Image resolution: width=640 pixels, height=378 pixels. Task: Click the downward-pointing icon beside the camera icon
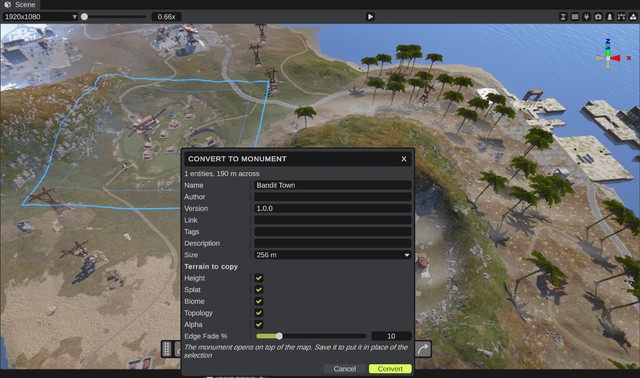(x=586, y=17)
